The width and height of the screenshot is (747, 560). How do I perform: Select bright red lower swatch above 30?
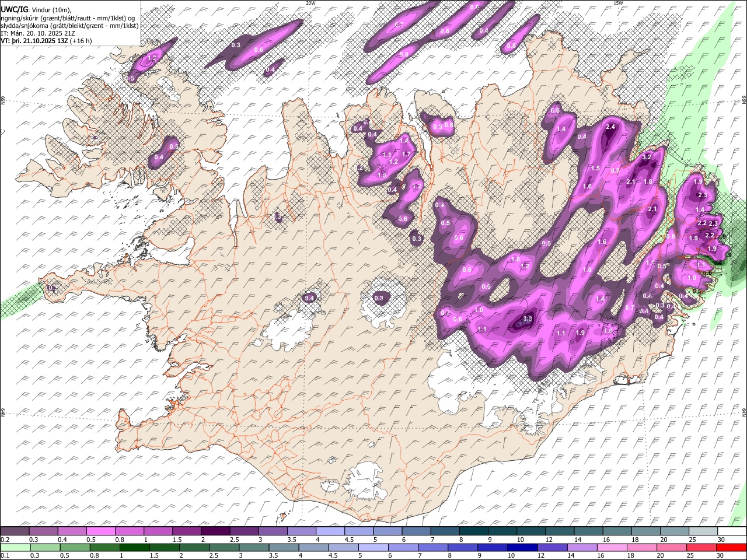pyautogui.click(x=732, y=547)
